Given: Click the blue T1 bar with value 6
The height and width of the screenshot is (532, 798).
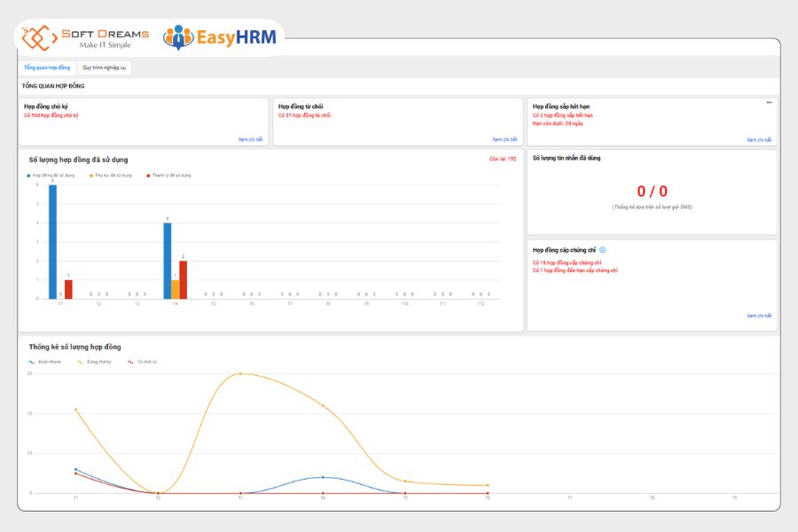Looking at the screenshot, I should 52,242.
